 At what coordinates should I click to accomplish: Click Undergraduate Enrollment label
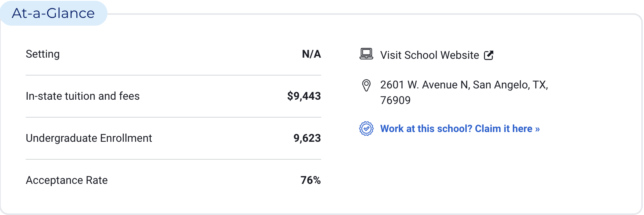pyautogui.click(x=89, y=138)
